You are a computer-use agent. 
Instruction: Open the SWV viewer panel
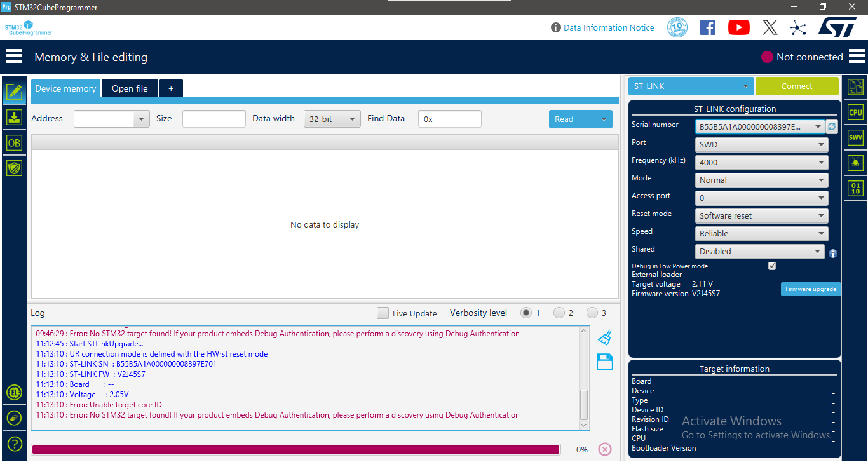click(855, 137)
